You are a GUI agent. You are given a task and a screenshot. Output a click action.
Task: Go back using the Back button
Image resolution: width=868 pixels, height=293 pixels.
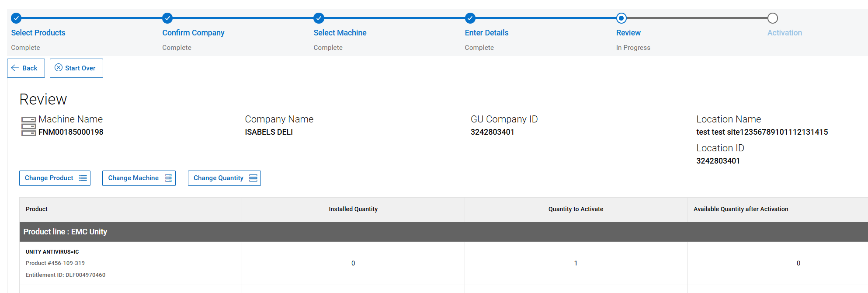coord(26,68)
